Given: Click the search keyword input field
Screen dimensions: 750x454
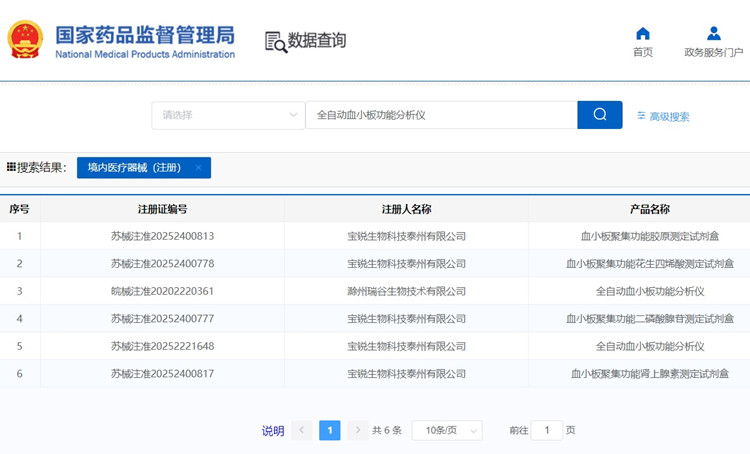Looking at the screenshot, I should coord(440,115).
